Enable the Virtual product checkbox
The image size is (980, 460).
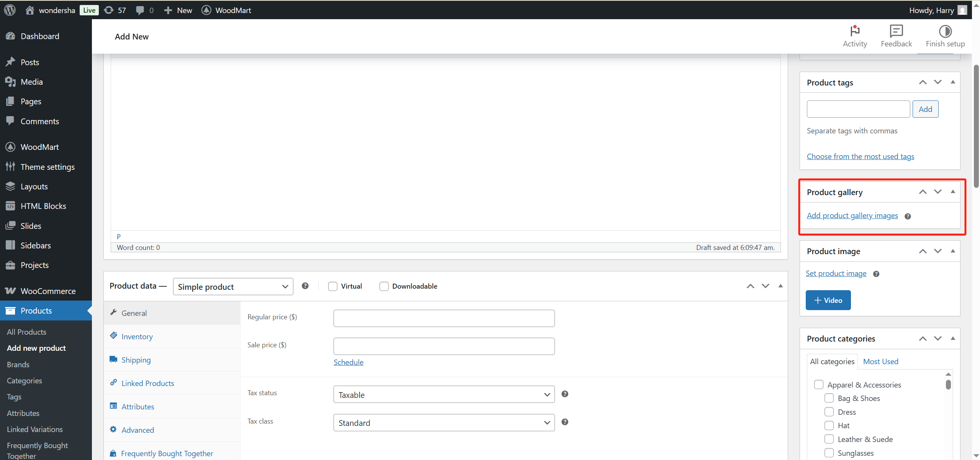(332, 286)
